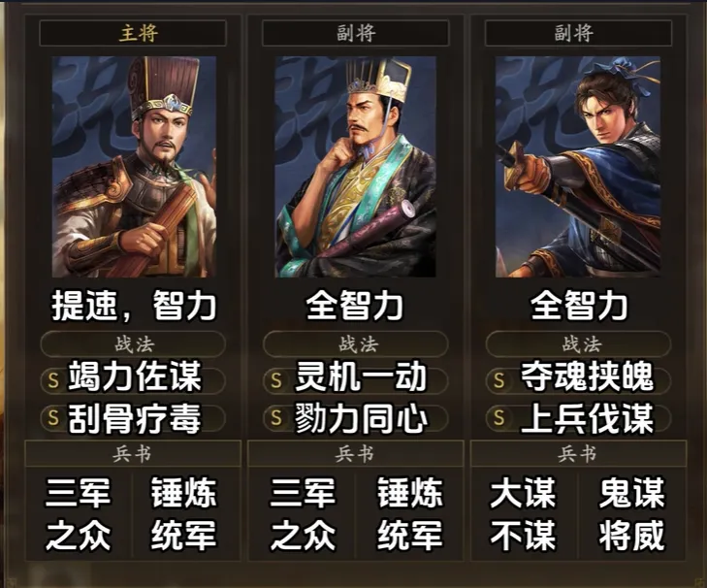This screenshot has width=707, height=588.
Task: Select middle general's 锤炼统军 war book
Action: point(409,514)
